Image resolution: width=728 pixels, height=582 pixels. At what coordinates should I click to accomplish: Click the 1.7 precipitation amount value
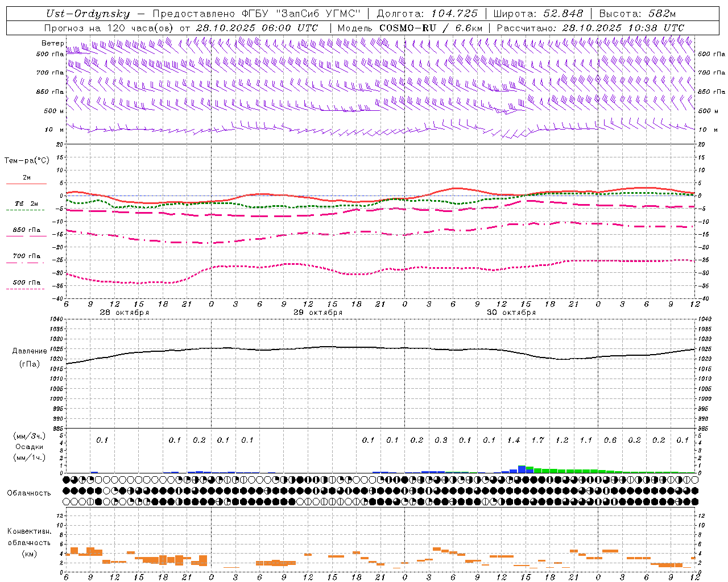coord(537,440)
